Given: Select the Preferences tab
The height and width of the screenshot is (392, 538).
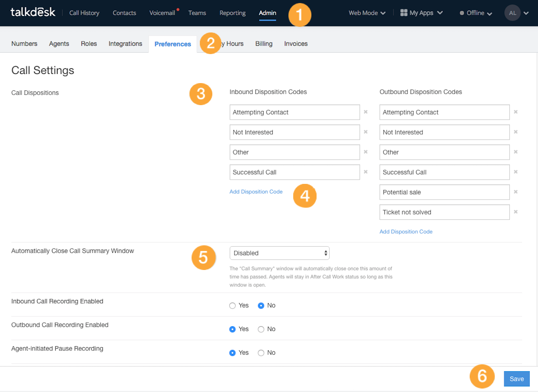Looking at the screenshot, I should point(173,44).
